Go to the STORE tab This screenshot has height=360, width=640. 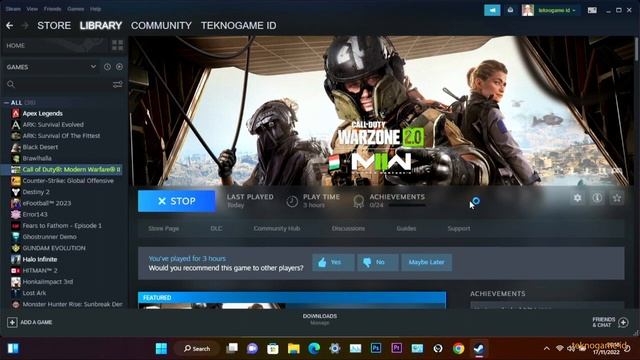54,26
